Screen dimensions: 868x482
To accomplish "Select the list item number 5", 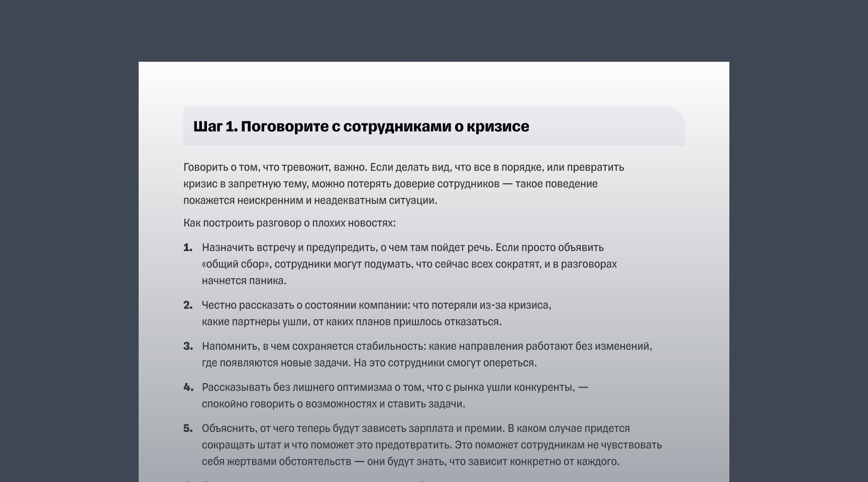I will 188,429.
